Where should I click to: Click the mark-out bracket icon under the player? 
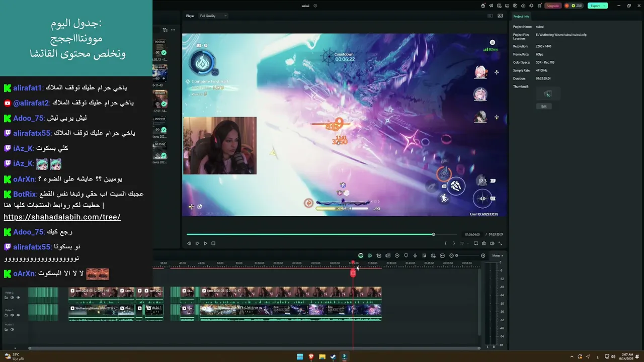click(x=454, y=243)
